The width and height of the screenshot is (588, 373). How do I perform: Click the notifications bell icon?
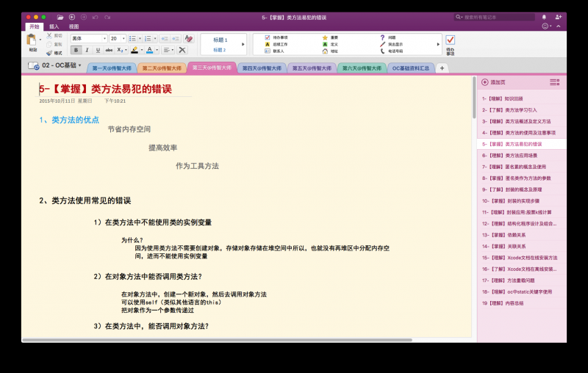tap(544, 16)
